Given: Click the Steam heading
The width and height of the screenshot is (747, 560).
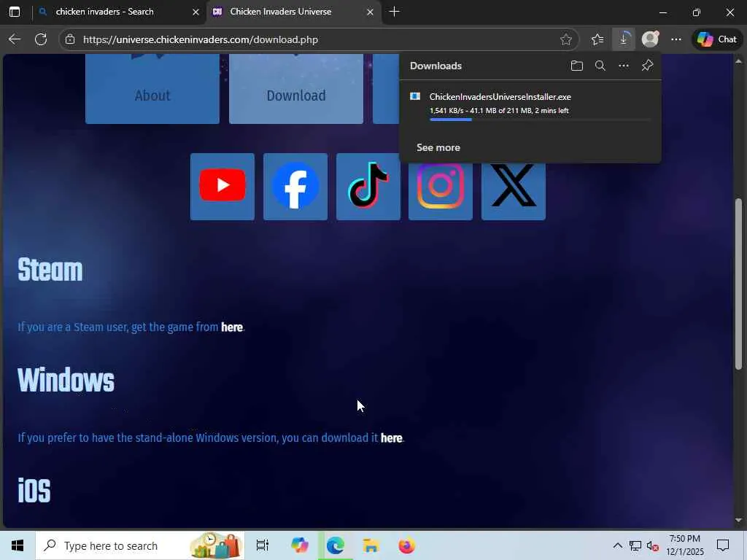Looking at the screenshot, I should (50, 270).
